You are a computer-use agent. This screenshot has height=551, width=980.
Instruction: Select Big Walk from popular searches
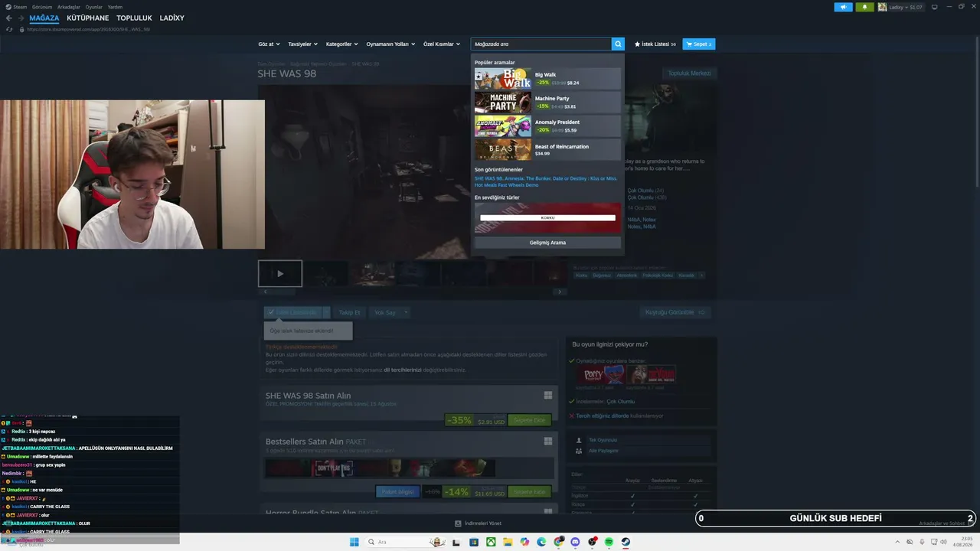coord(547,79)
